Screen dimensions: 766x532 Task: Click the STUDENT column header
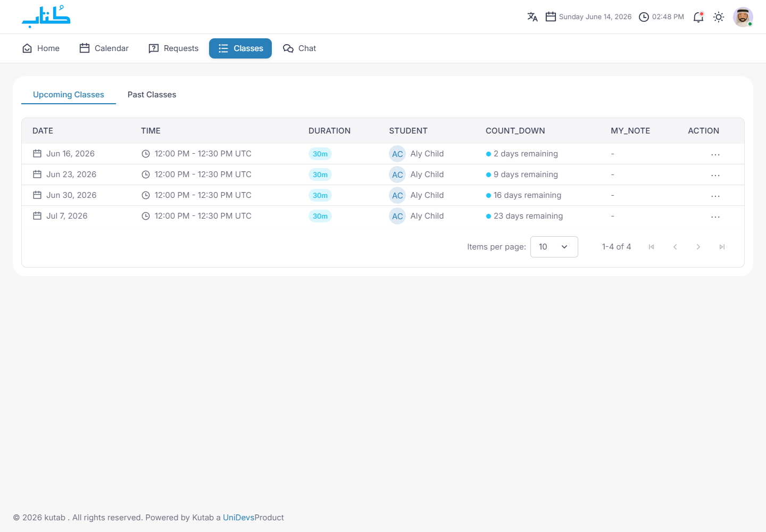[408, 131]
